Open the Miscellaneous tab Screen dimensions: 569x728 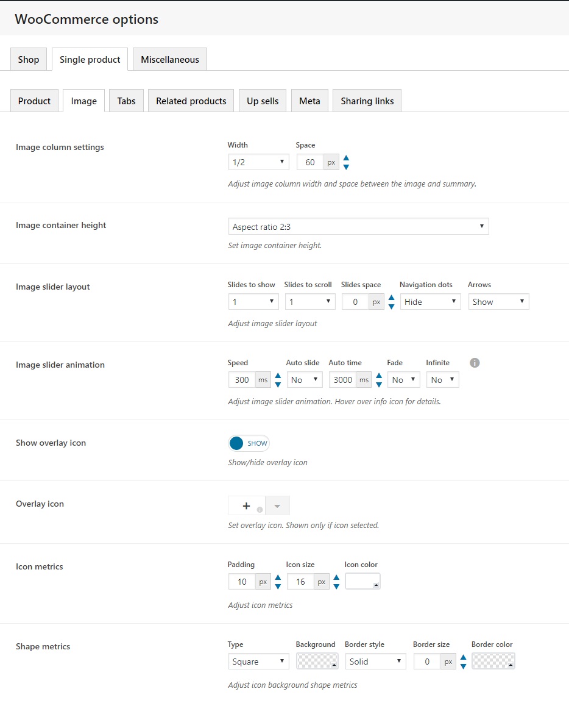[x=170, y=60]
